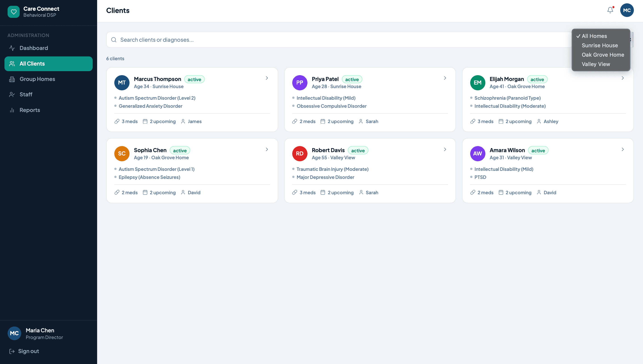Click the '6 clients' count text

tap(115, 58)
